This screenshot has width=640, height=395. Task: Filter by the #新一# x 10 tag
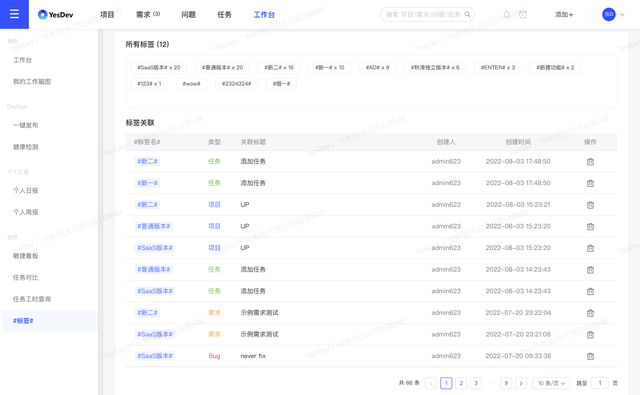click(x=330, y=67)
